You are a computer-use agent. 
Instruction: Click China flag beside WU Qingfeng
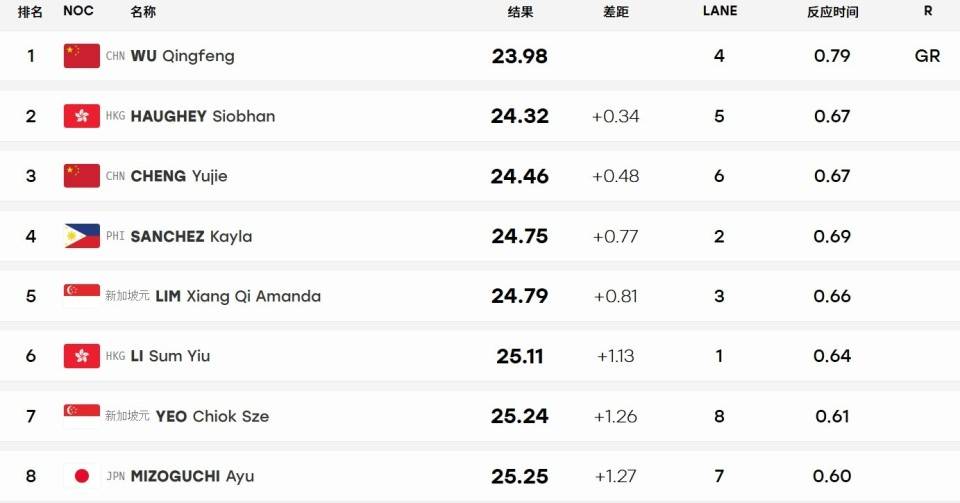pos(81,56)
